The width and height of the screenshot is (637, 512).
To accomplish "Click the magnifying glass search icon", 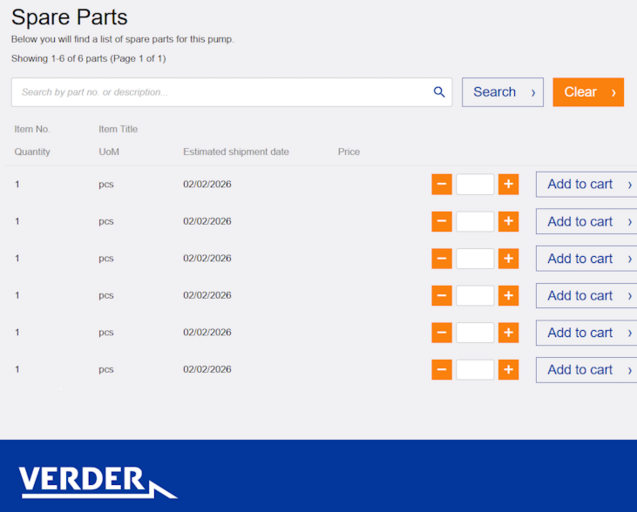I will click(x=439, y=92).
